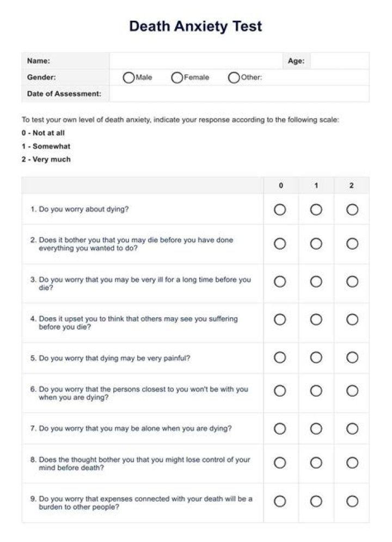The width and height of the screenshot is (392, 542).
Task: Select the Female gender radio button
Action: point(177,78)
